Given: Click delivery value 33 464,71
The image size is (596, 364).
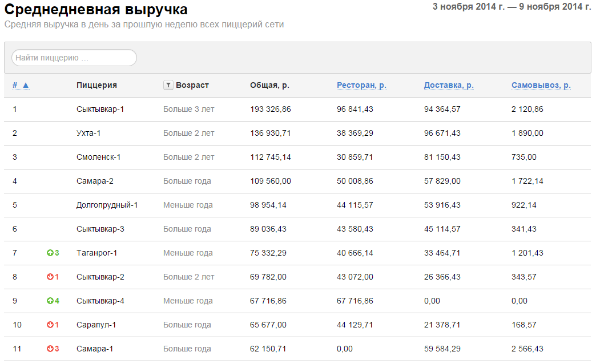Looking at the screenshot, I should click(442, 253).
